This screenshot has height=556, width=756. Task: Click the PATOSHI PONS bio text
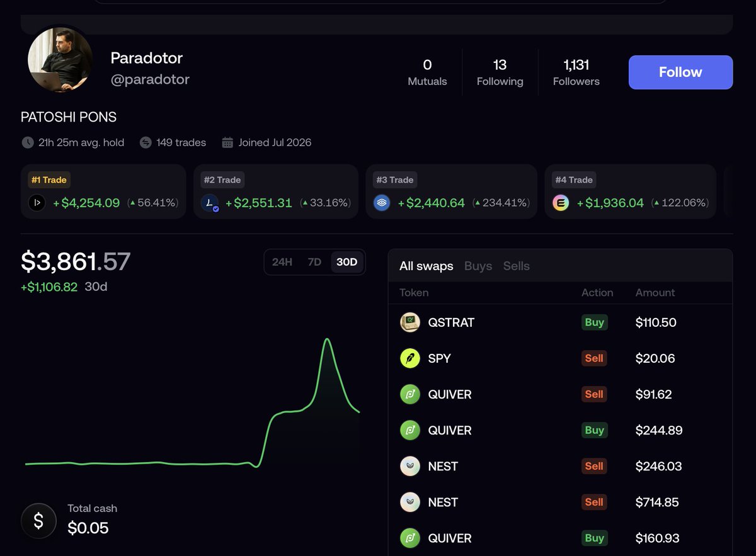69,117
